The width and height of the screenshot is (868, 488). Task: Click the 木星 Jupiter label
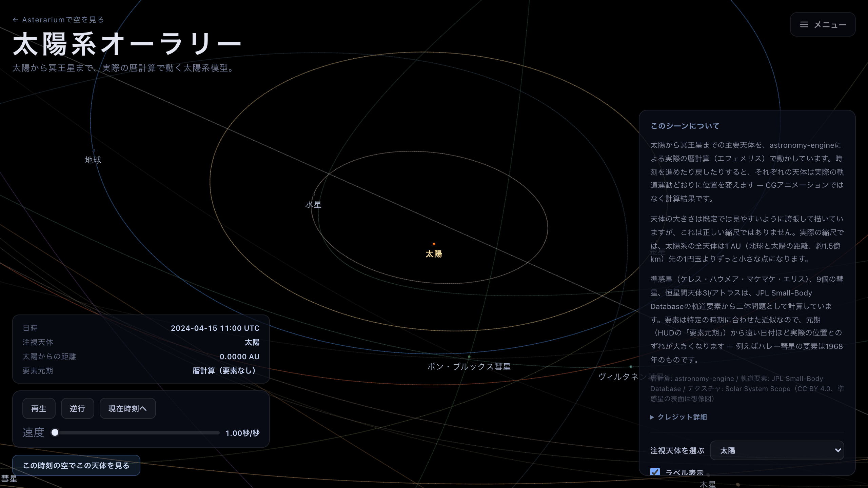708,484
